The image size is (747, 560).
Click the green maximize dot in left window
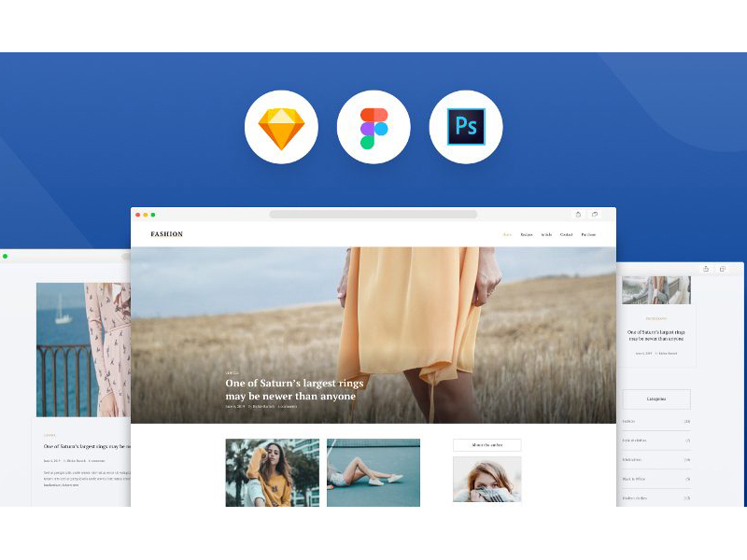click(6, 256)
